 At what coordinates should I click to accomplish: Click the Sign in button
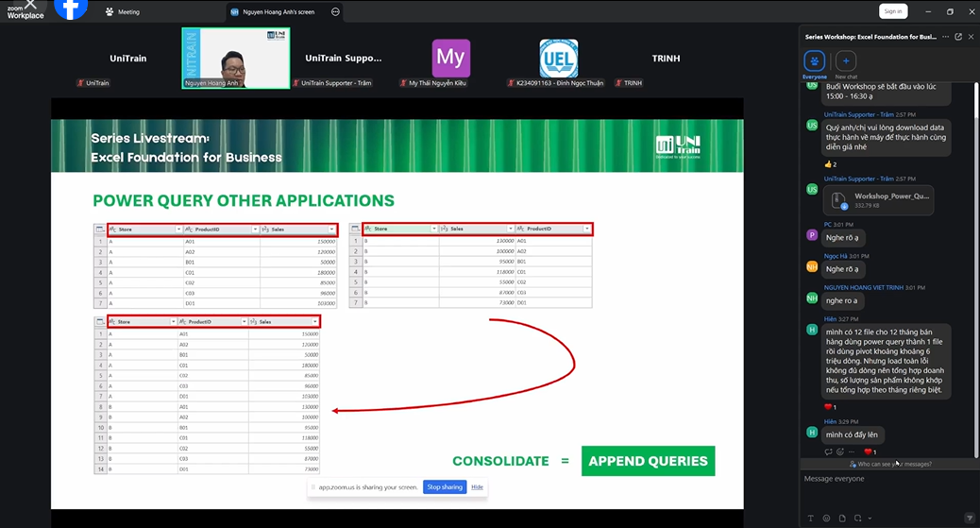(x=893, y=11)
